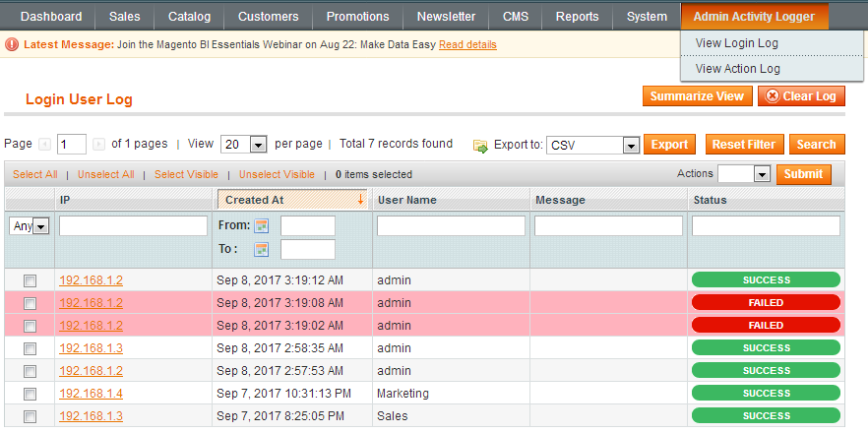
Task: Click the export icon beside Export to
Action: (x=480, y=146)
